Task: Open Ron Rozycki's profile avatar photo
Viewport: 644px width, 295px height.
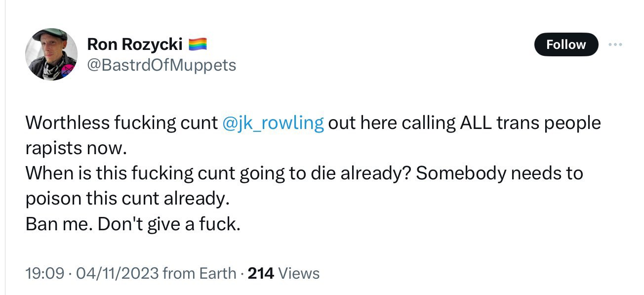Action: point(51,54)
